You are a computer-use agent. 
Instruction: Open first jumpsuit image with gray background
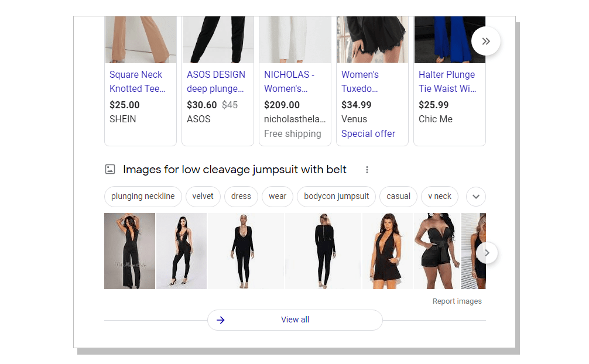pyautogui.click(x=129, y=251)
